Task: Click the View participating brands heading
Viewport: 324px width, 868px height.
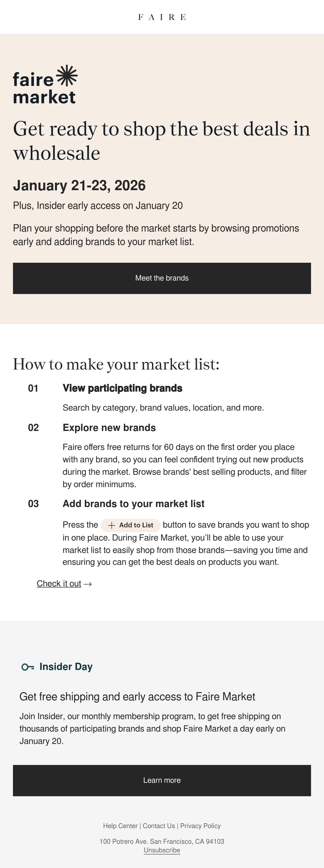Action: [x=122, y=388]
